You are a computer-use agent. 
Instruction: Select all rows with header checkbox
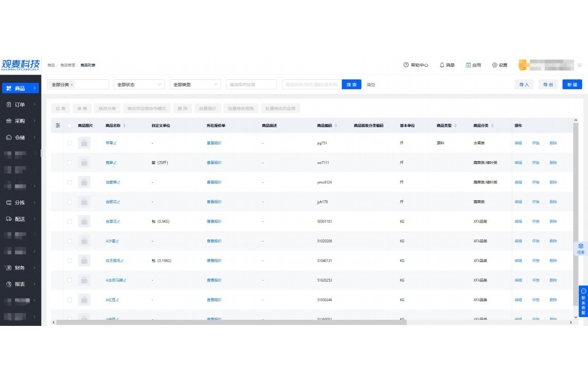(x=70, y=126)
